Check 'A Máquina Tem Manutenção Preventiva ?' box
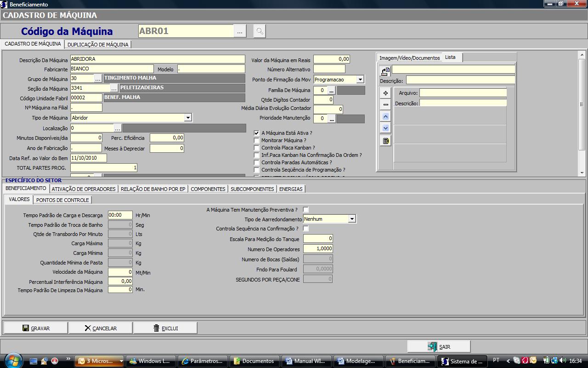Screen dimensions: 588x368 tap(306, 210)
